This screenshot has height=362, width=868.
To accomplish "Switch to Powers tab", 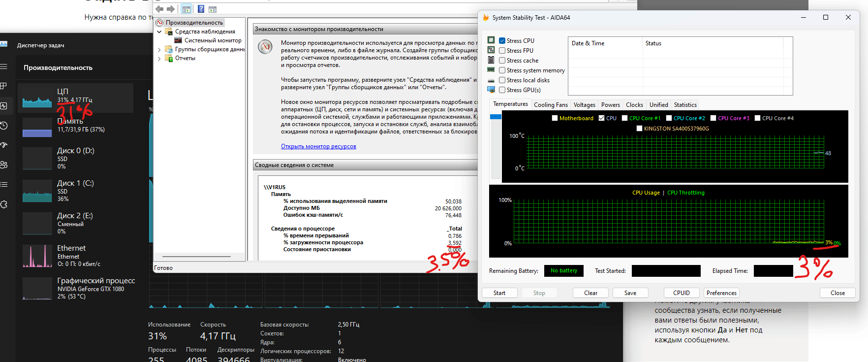I will point(611,105).
